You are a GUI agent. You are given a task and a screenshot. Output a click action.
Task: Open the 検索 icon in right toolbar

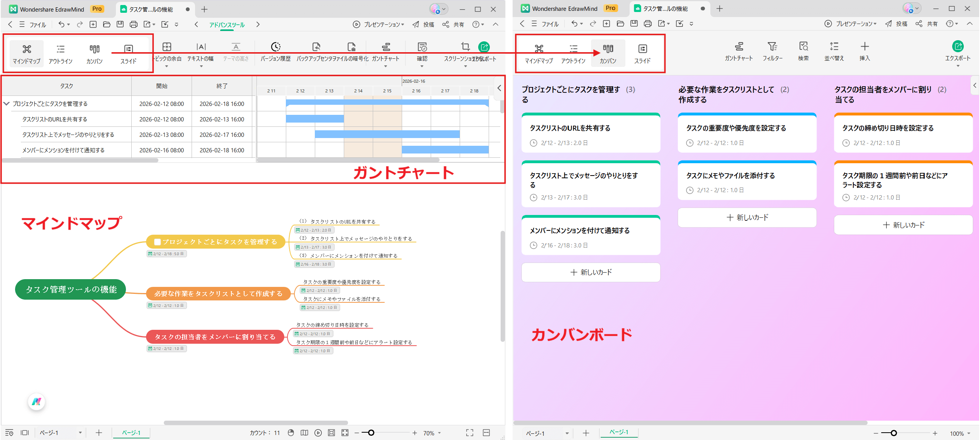[x=803, y=51]
